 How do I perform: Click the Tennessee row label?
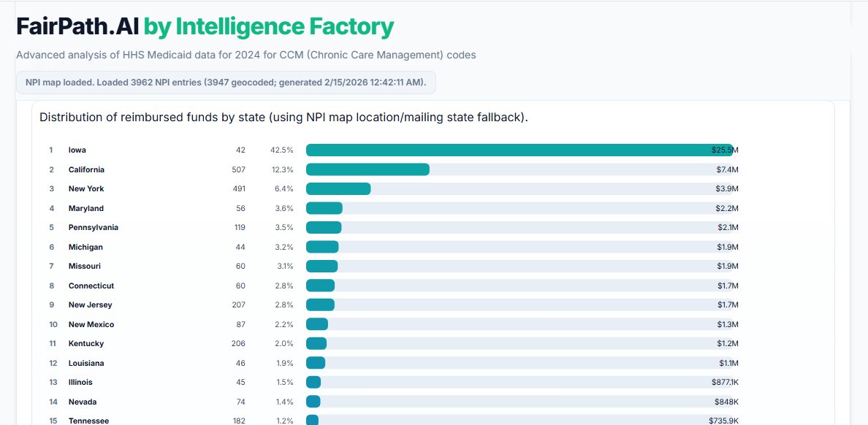(88, 421)
